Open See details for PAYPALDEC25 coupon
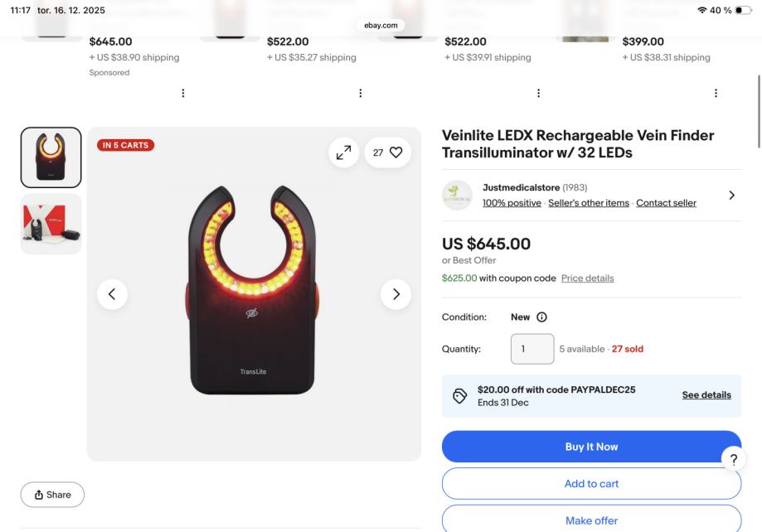This screenshot has height=532, width=762. (x=706, y=395)
